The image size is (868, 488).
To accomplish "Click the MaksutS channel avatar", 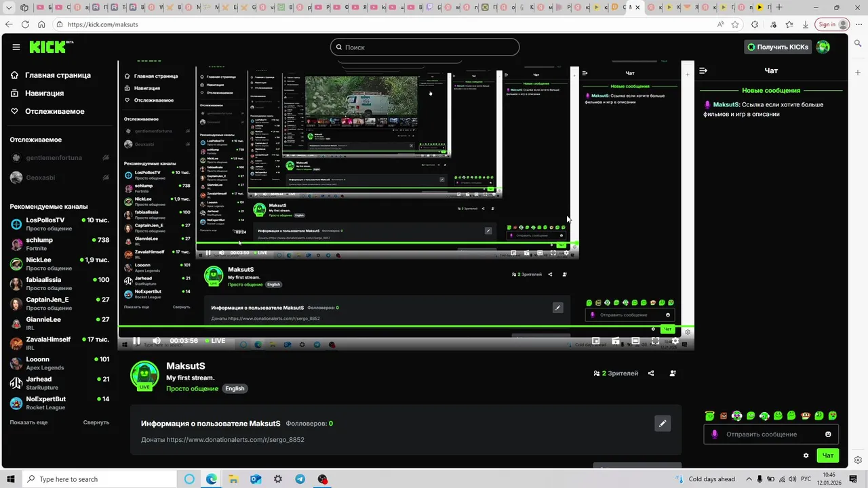I will pyautogui.click(x=144, y=375).
